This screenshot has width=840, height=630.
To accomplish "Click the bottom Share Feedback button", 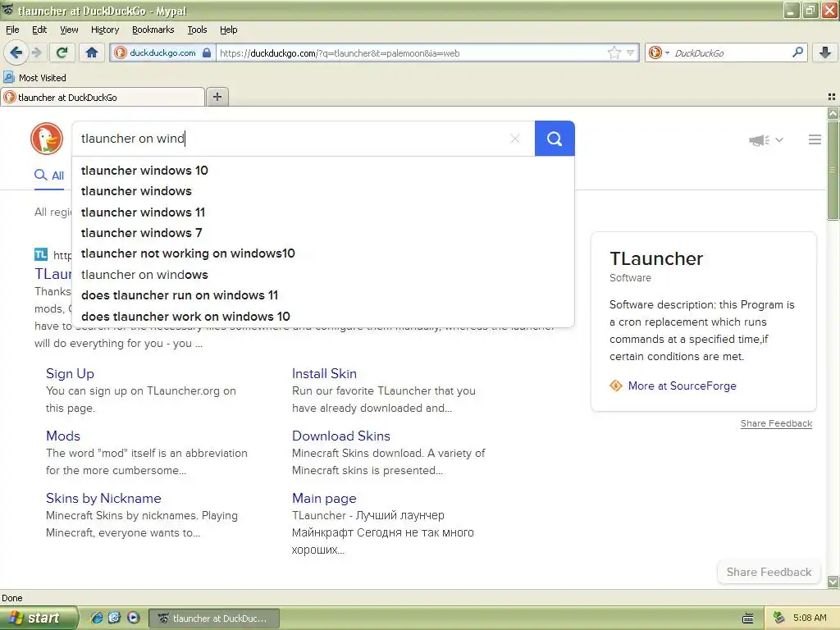I will point(769,572).
